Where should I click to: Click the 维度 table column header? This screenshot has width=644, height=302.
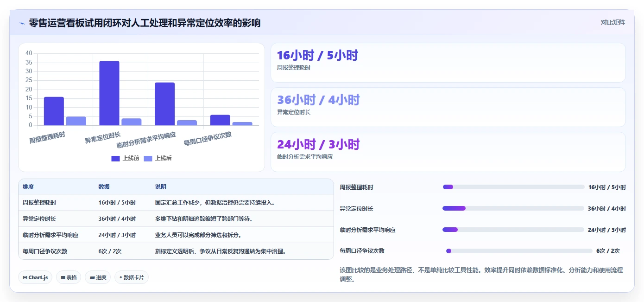(x=28, y=187)
